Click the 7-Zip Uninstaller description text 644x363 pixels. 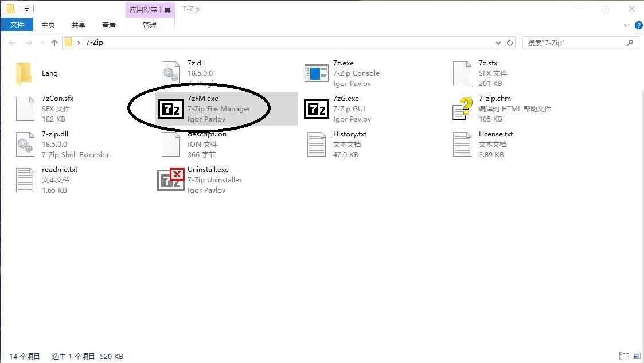click(x=215, y=180)
